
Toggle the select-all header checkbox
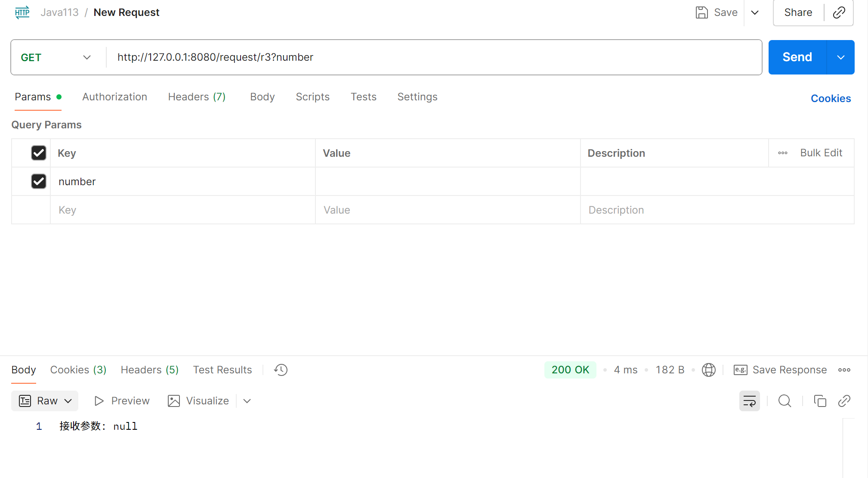[x=39, y=153]
